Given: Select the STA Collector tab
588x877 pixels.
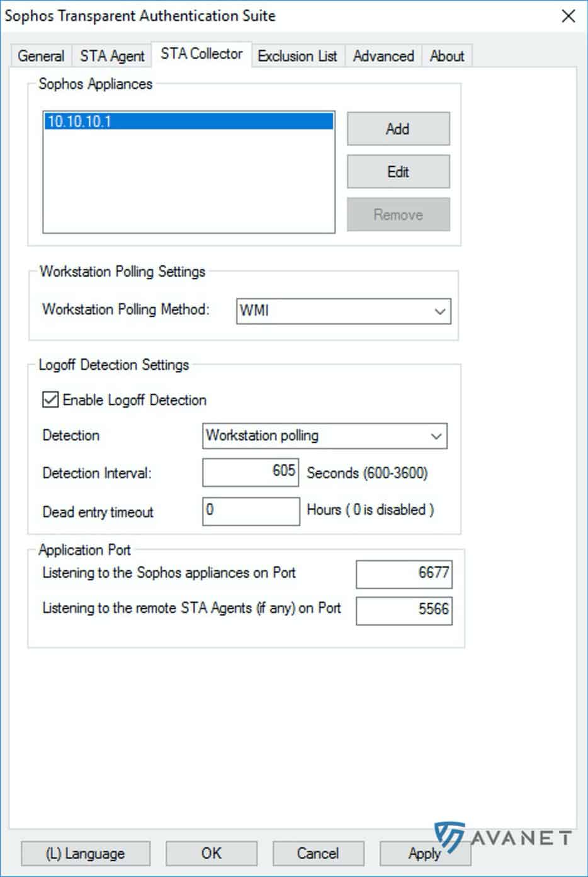Looking at the screenshot, I should tap(201, 54).
